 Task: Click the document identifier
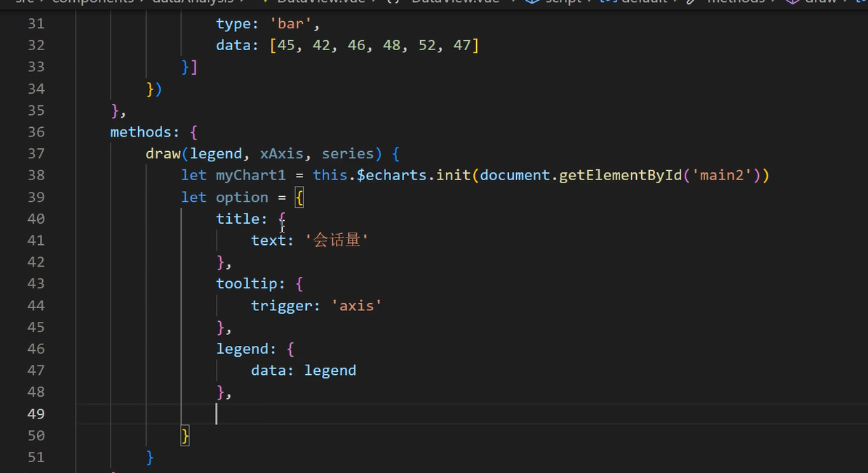[x=515, y=175]
